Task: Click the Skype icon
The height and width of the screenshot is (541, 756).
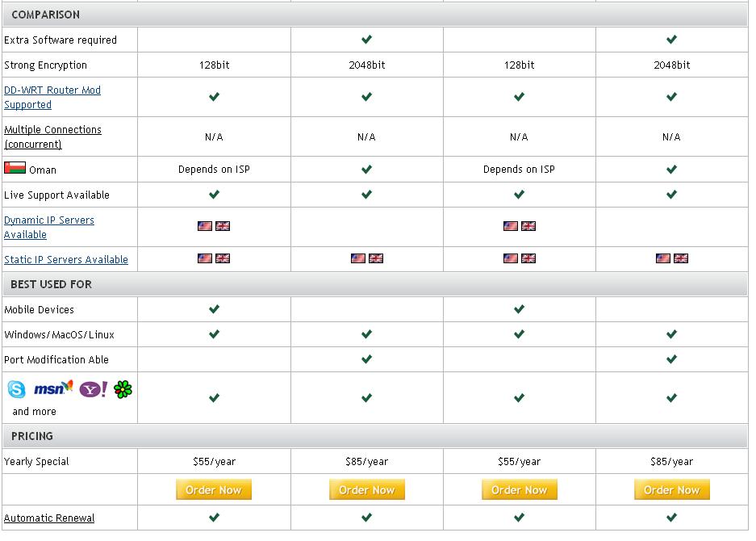Action: [16, 389]
